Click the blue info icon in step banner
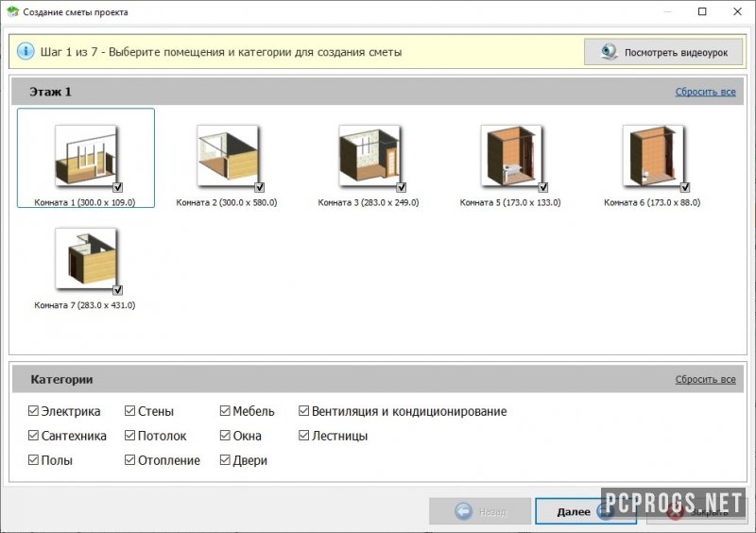Viewport: 756px width, 533px height. [26, 51]
